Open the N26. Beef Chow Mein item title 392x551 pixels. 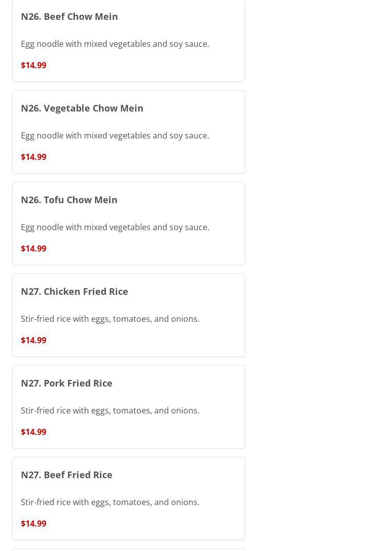tap(69, 16)
